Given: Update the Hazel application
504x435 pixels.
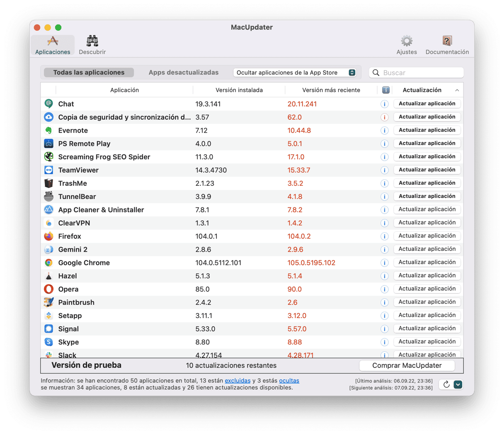Looking at the screenshot, I should point(427,276).
